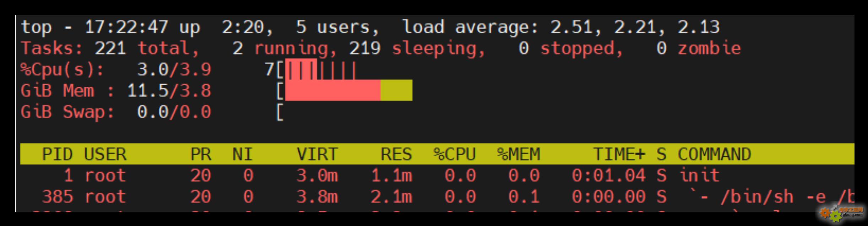Click the VIRT column header
The width and height of the screenshot is (868, 226).
point(317,155)
